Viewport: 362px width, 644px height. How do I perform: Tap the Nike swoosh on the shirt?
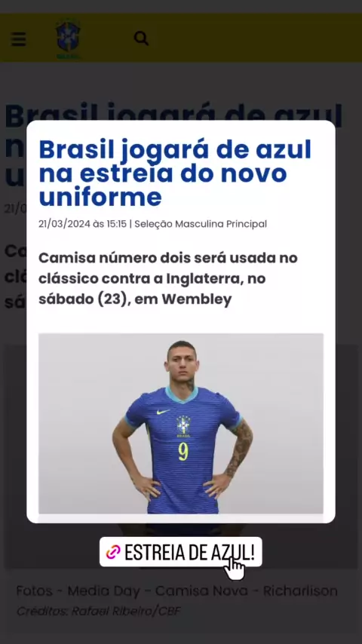tap(163, 411)
